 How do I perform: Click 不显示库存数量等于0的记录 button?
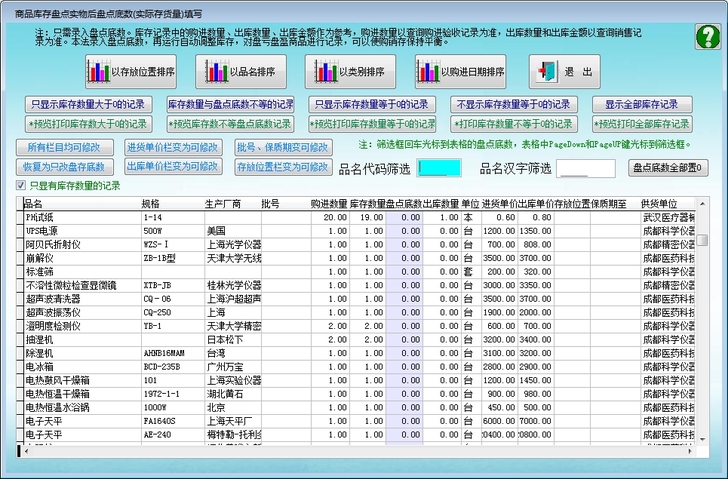514,104
